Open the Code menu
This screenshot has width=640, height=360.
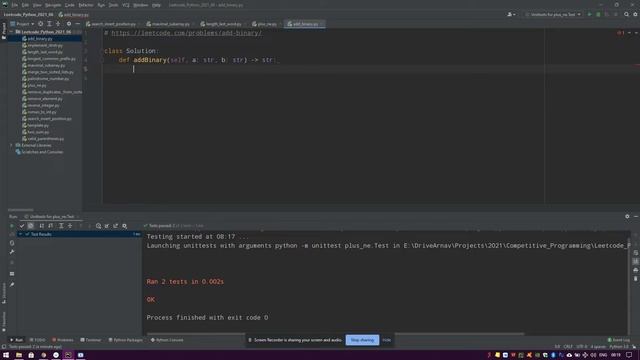pos(70,5)
